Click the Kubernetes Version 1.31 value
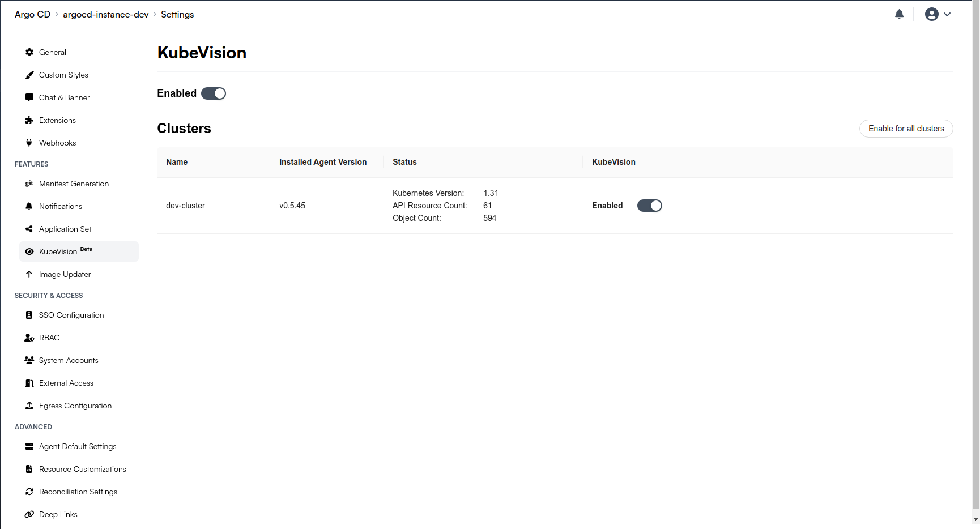980x529 pixels. pyautogui.click(x=491, y=193)
